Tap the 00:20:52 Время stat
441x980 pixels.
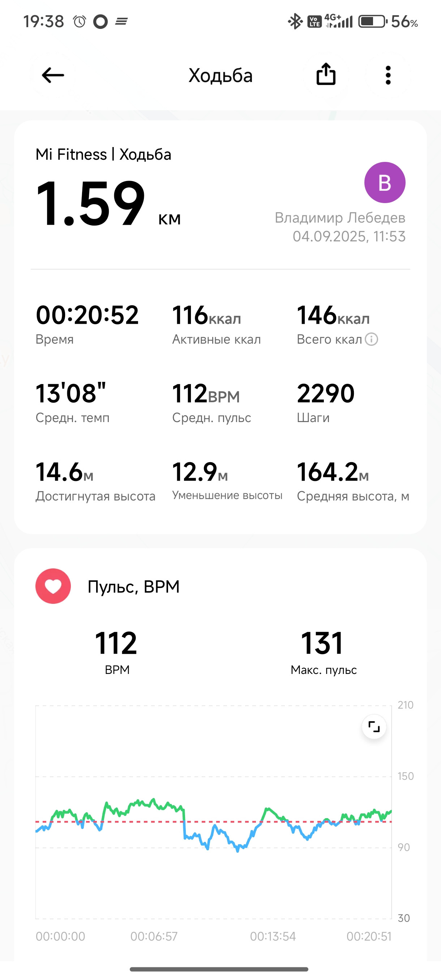click(87, 324)
